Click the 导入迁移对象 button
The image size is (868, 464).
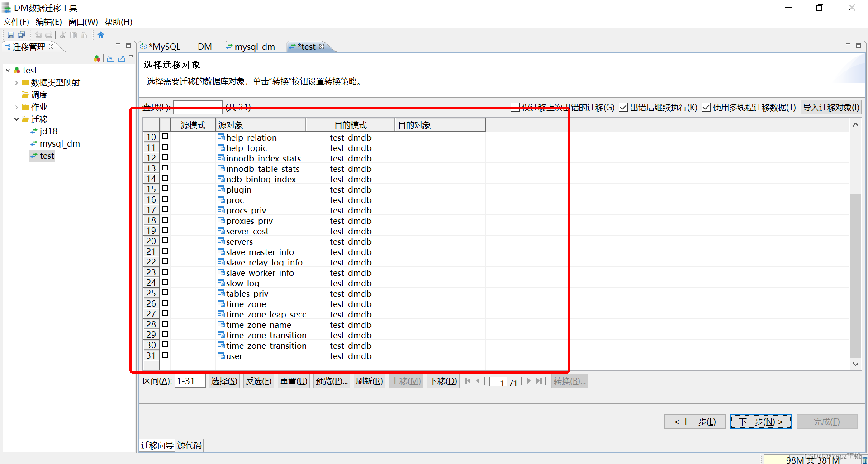coord(831,107)
